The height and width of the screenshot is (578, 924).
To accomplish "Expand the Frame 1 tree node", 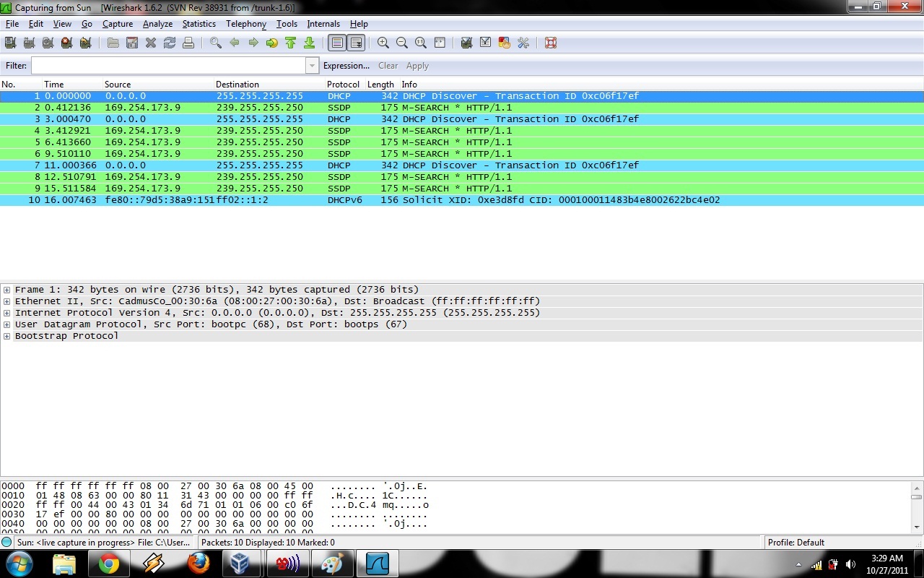I will [6, 290].
